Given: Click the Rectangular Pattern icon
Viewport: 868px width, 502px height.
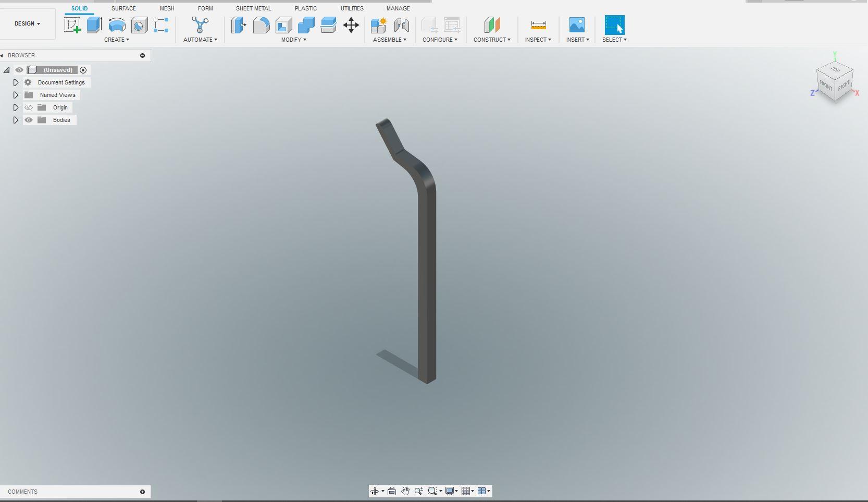Looking at the screenshot, I should [161, 25].
